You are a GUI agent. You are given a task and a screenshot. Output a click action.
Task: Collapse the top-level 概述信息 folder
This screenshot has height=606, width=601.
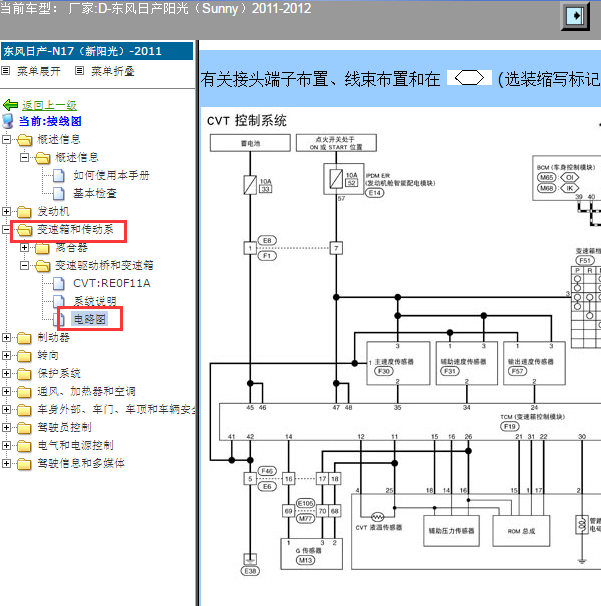tap(6, 139)
